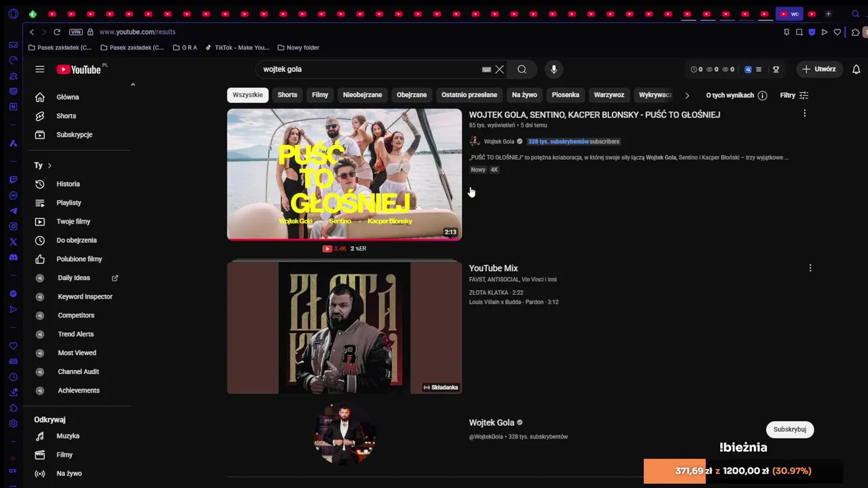The image size is (868, 488).
Task: Expand the Ty section chevron
Action: coord(50,165)
